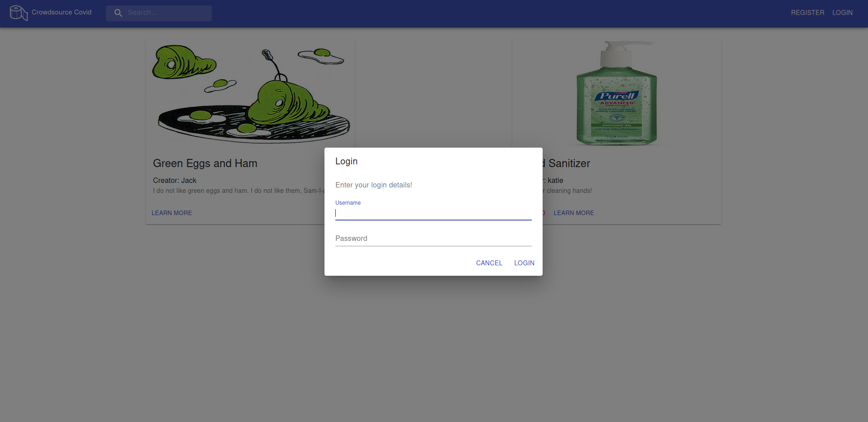The image size is (868, 422).
Task: Open the Crowdsource Covid home title
Action: tap(62, 12)
